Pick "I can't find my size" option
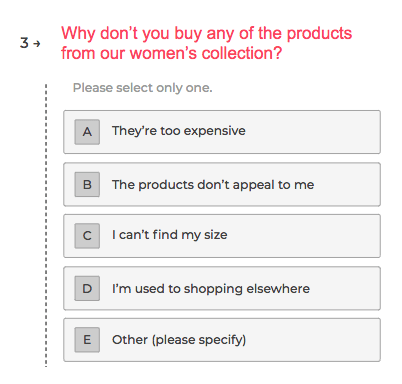This screenshot has height=384, width=402. click(x=170, y=235)
